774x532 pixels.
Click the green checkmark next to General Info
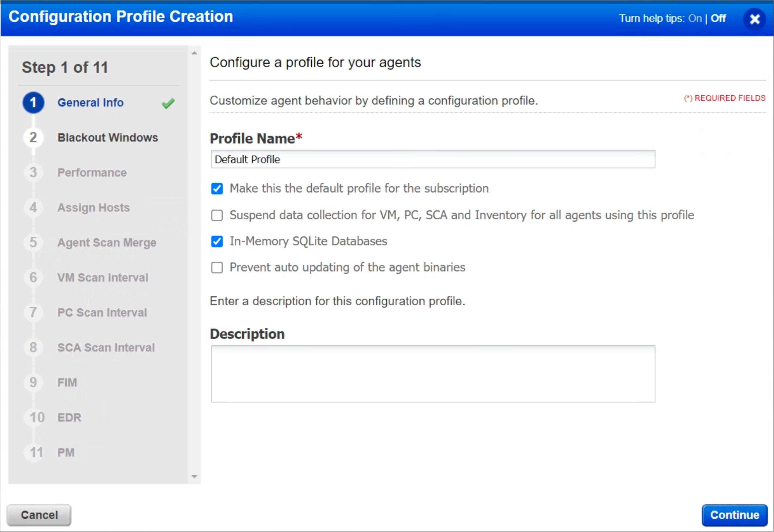pos(168,103)
